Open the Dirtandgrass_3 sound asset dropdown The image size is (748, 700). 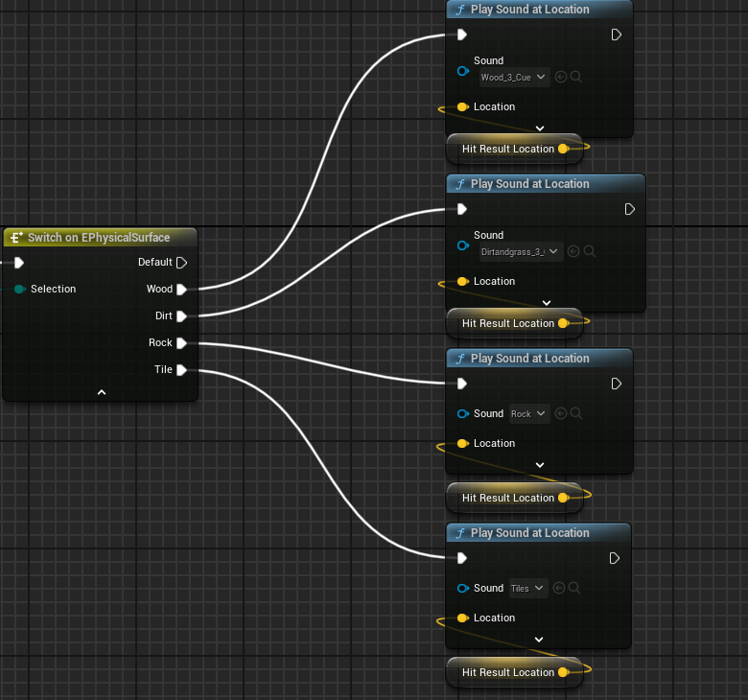522,252
